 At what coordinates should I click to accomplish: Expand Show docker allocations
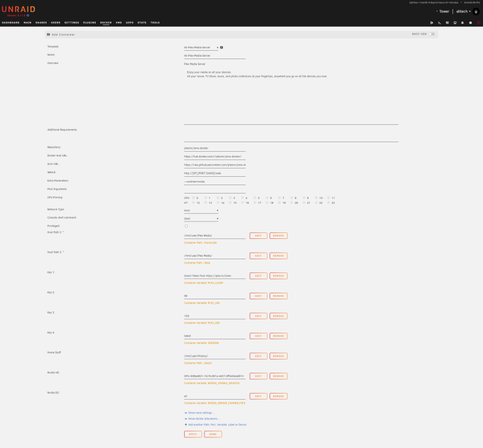tap(202, 419)
